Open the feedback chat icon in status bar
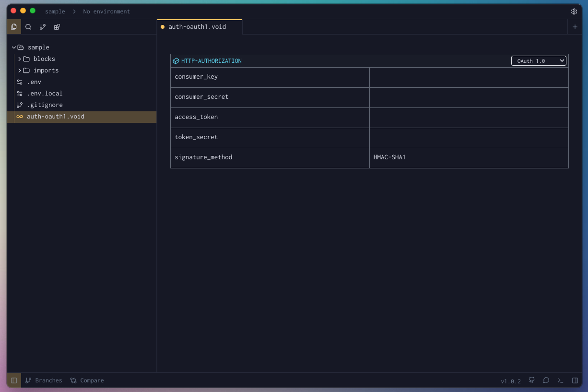 point(546,380)
